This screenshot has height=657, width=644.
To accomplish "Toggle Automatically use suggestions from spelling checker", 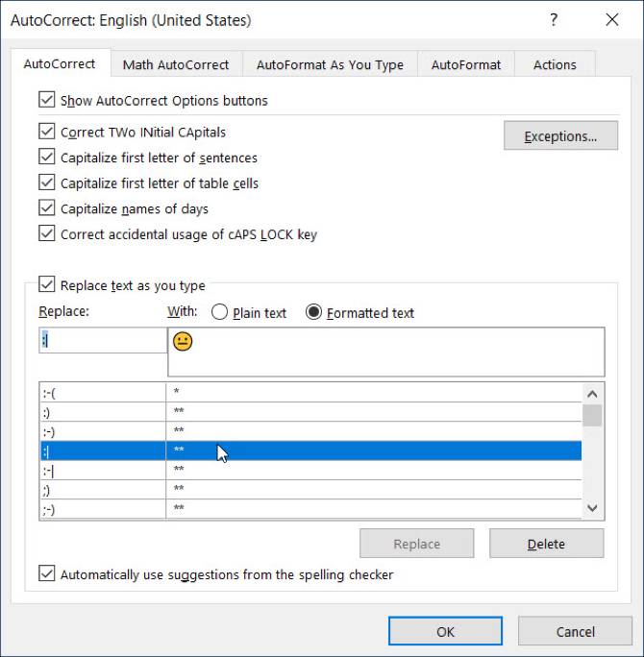I will 46,573.
